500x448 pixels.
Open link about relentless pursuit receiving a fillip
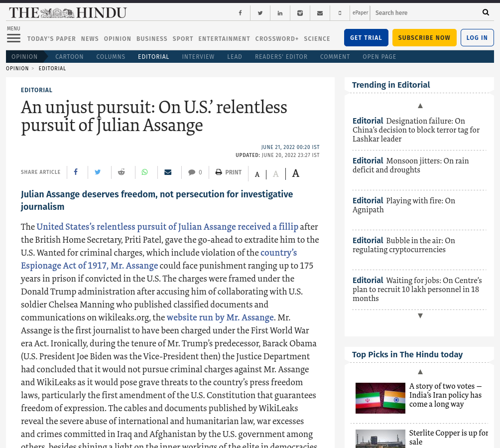(x=167, y=227)
